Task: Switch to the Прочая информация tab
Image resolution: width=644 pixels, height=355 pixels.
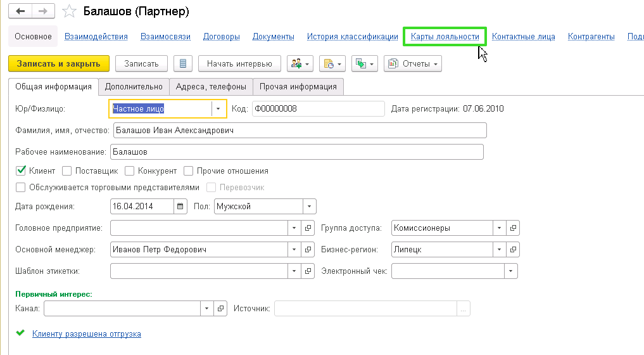Action: tap(298, 87)
